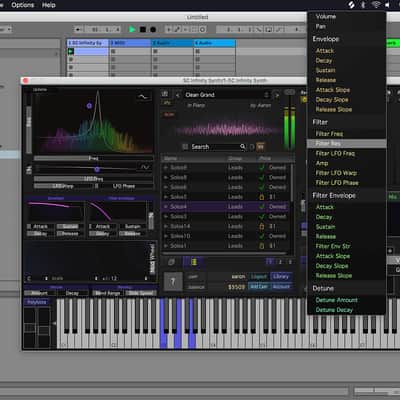Choose the highlighted Filter Res entry

(x=347, y=143)
